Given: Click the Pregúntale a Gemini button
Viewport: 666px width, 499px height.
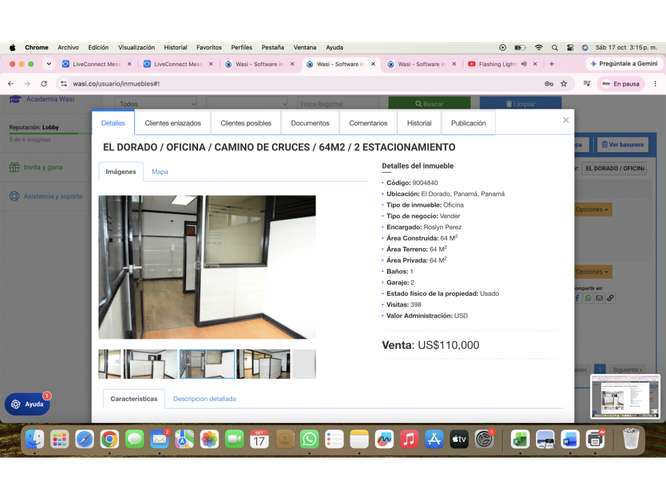Looking at the screenshot, I should pos(624,64).
